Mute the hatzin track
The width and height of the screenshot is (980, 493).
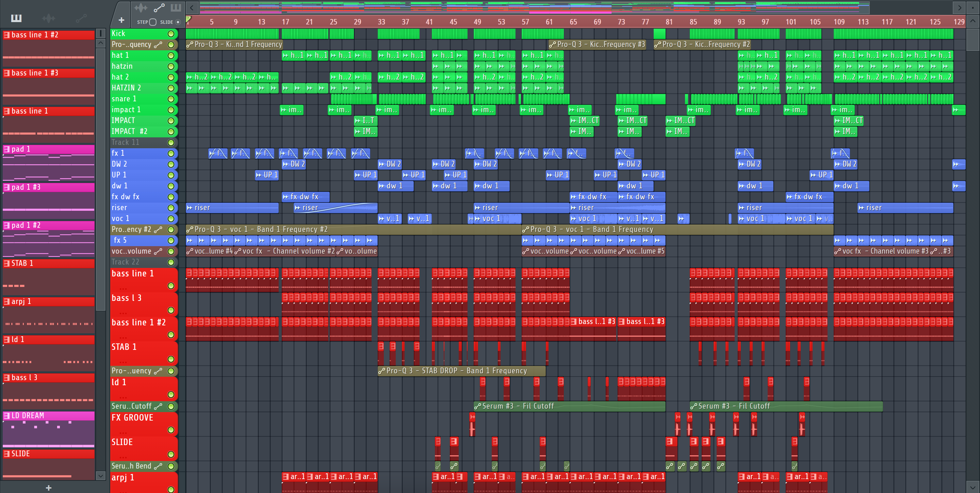click(171, 67)
